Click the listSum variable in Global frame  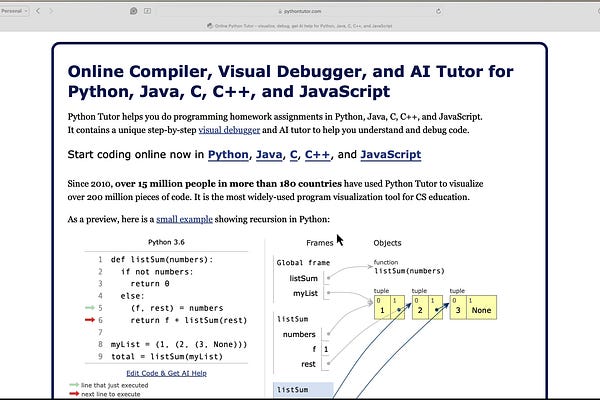[x=303, y=279]
